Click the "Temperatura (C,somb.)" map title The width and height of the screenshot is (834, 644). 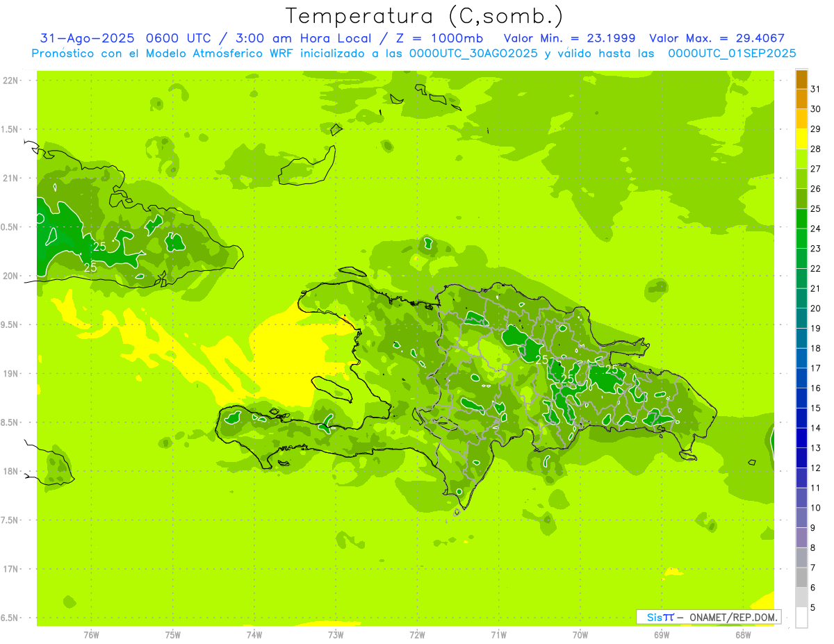pos(424,17)
